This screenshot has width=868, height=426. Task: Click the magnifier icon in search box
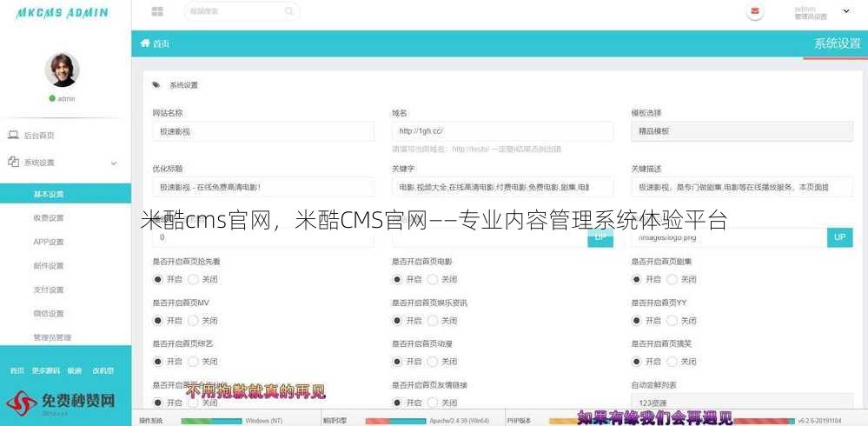pos(289,11)
